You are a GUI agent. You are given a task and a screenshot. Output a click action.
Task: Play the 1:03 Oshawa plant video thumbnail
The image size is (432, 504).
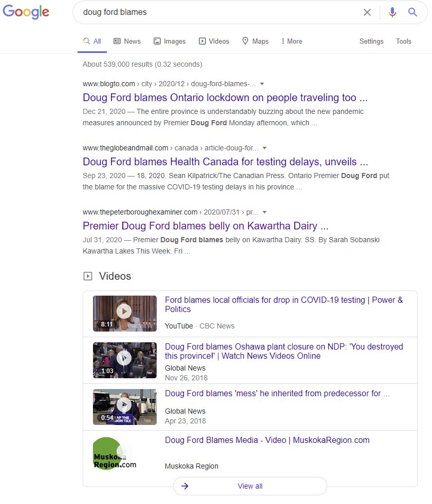click(124, 360)
